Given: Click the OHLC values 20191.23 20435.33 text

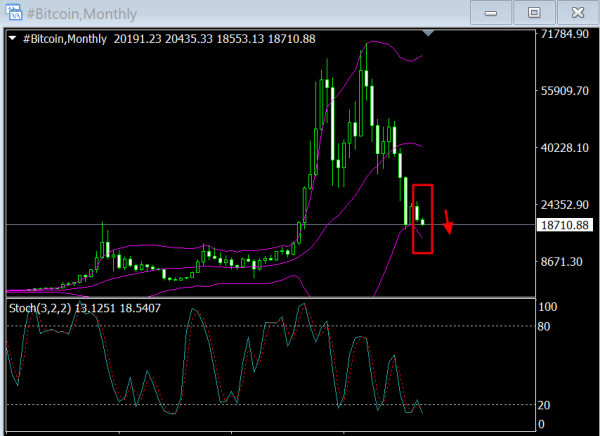Looking at the screenshot, I should point(163,39).
